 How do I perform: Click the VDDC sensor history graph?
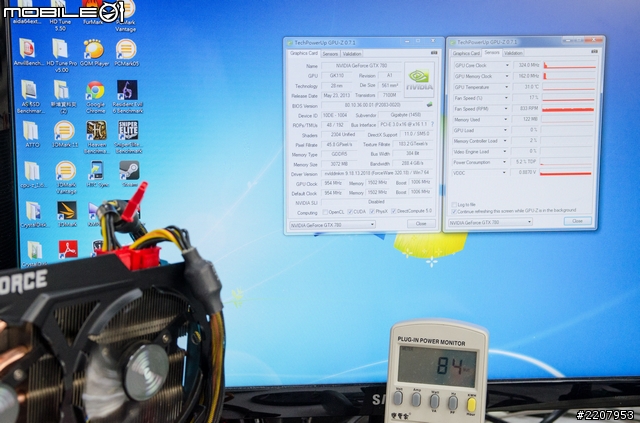point(566,173)
